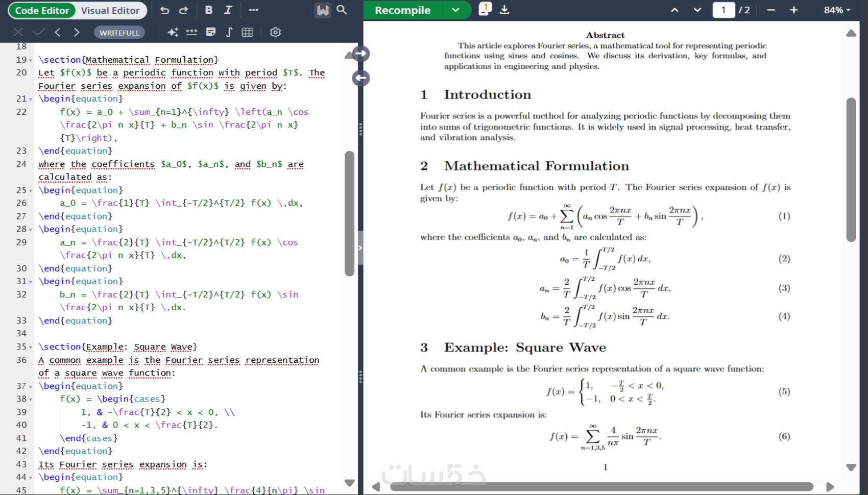Click the "Mathematical Formulation" heading in the PDF
This screenshot has height=495, width=868.
[537, 166]
